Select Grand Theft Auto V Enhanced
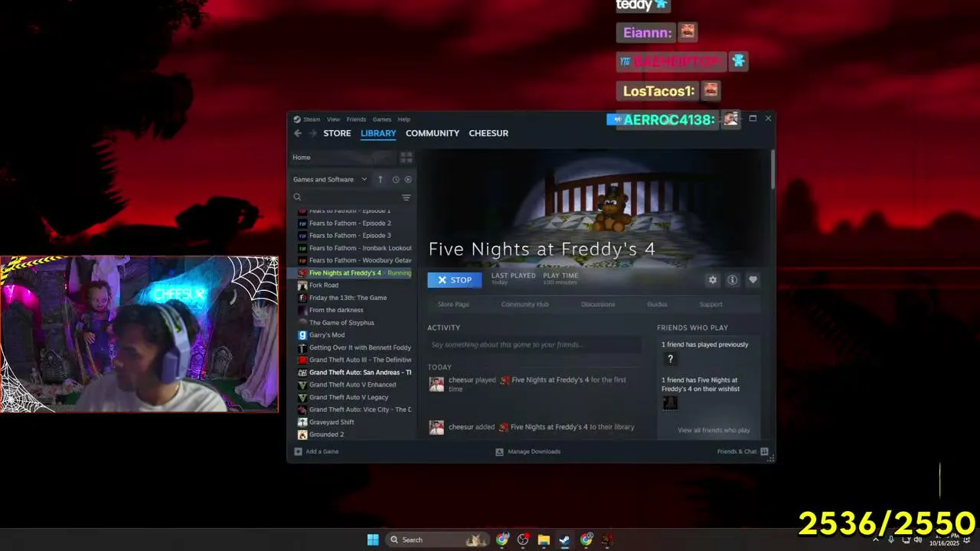Image resolution: width=980 pixels, height=551 pixels. pos(354,385)
